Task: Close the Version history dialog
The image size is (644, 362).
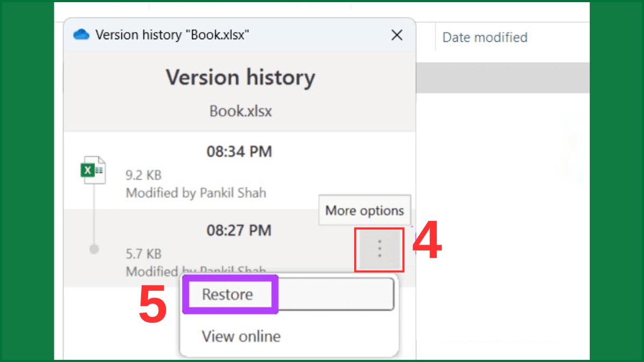Action: (x=397, y=35)
